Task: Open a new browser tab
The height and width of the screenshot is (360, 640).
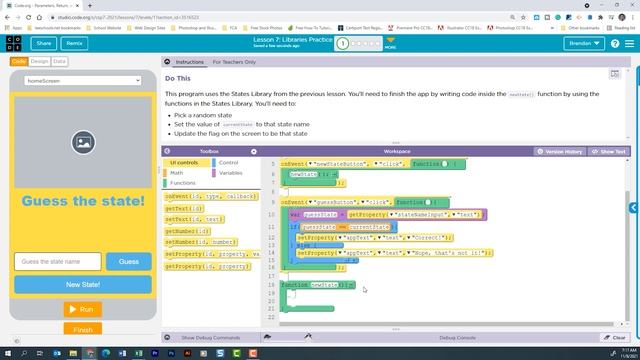Action: pos(90,6)
